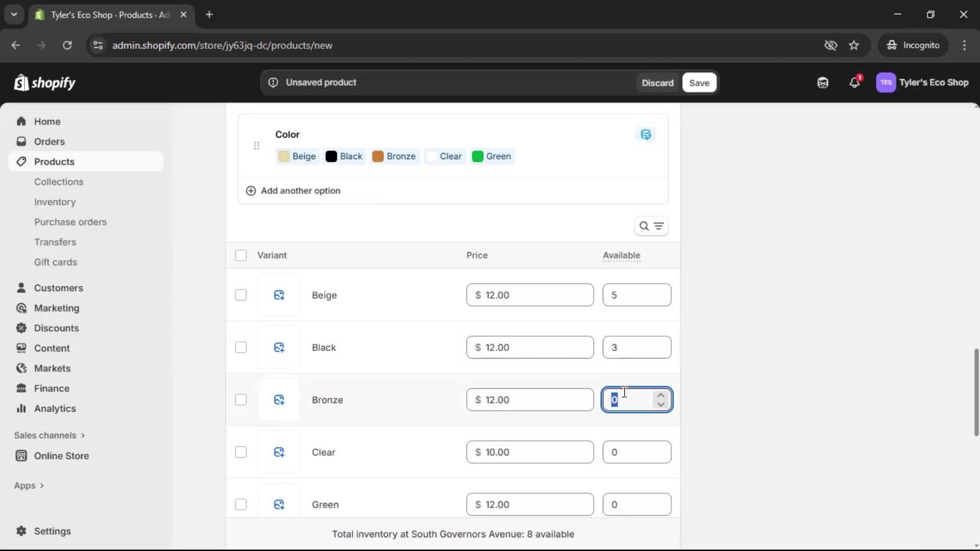Select the Beige variant checkbox

point(240,295)
